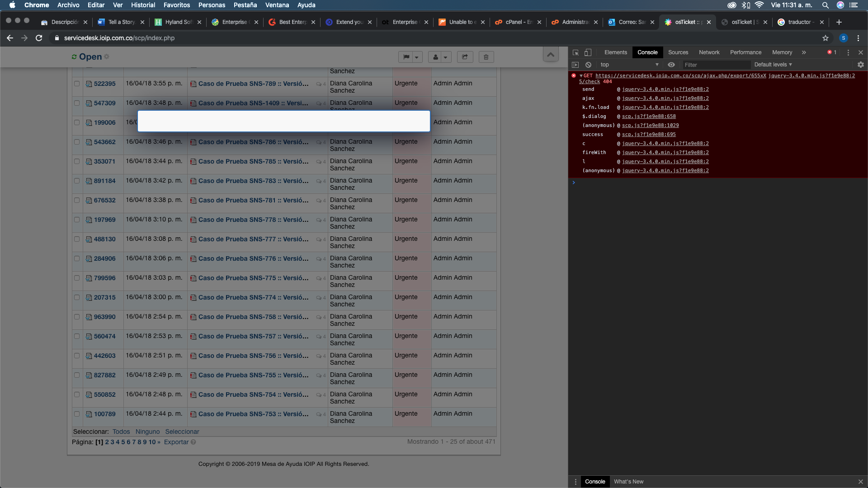Check the box for ticket 522395
868x488 pixels.
77,84
